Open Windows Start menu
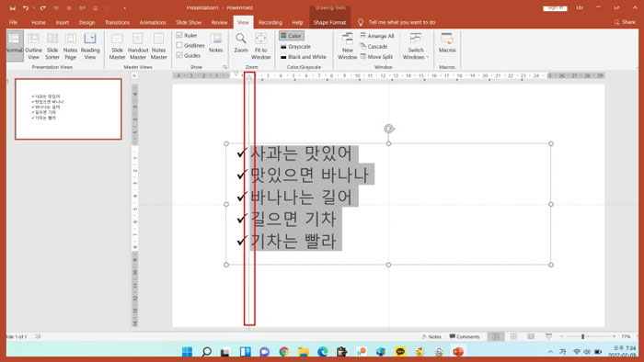Viewport: 644px width, 362px height. pyautogui.click(x=187, y=351)
